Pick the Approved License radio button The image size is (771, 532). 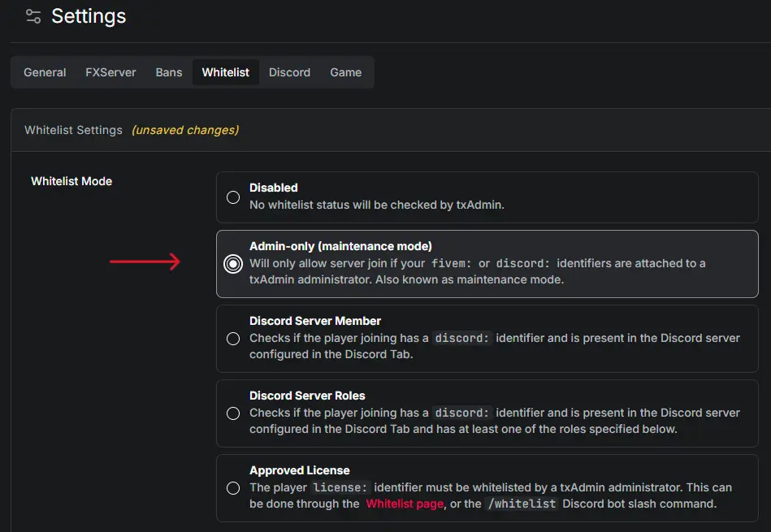[x=233, y=488]
